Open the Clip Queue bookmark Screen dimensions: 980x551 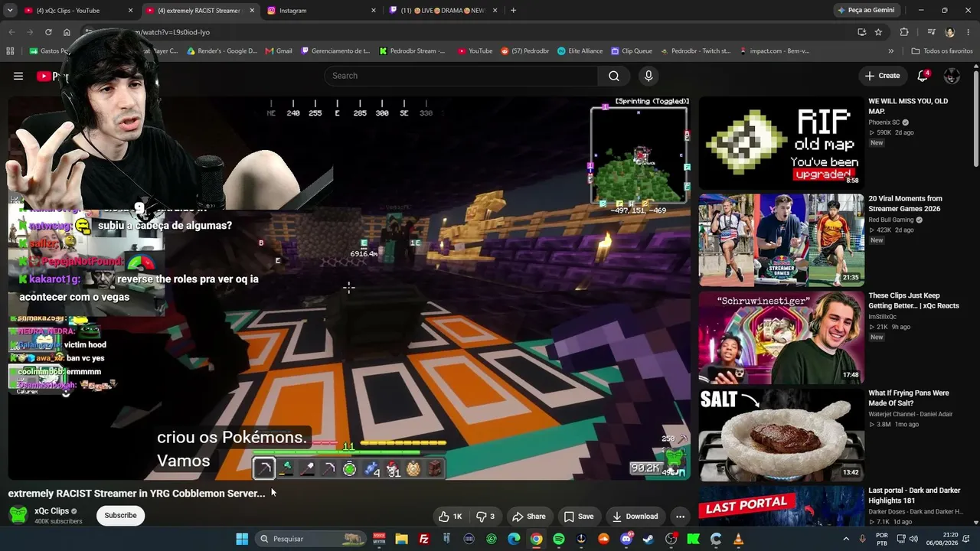tap(632, 51)
